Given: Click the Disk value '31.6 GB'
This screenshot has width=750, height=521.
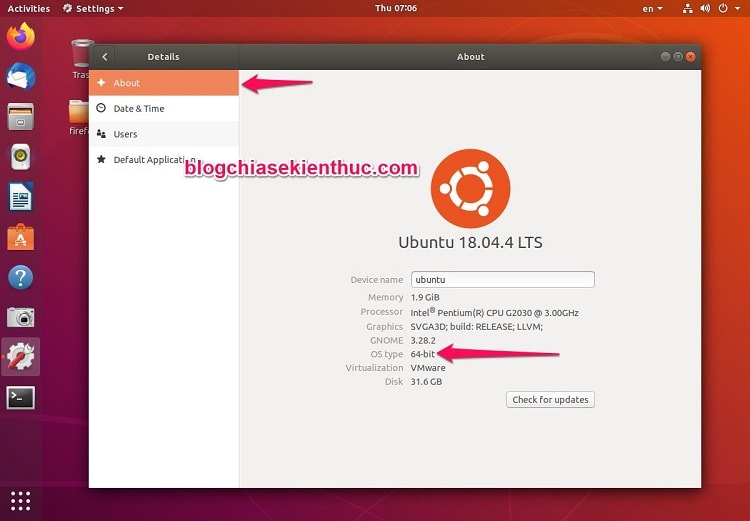Looking at the screenshot, I should tap(426, 382).
